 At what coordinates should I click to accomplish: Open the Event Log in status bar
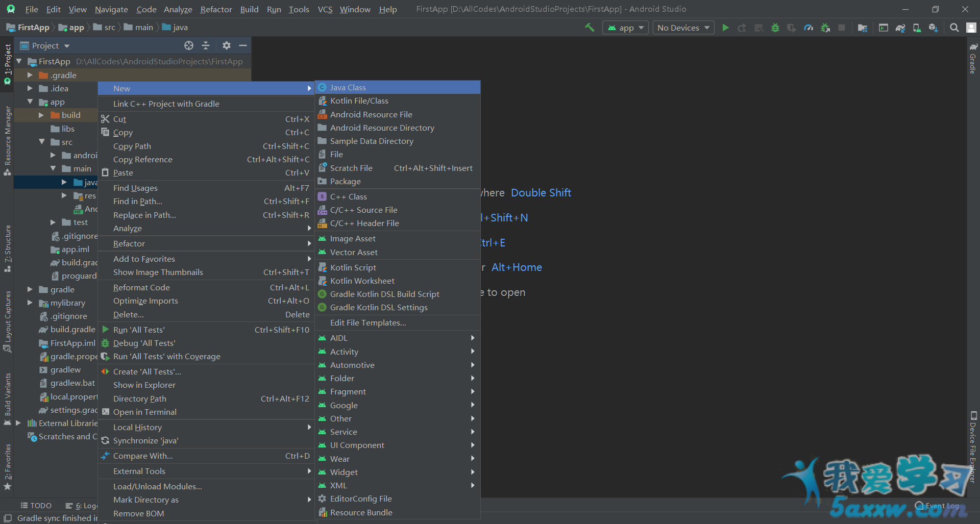937,506
